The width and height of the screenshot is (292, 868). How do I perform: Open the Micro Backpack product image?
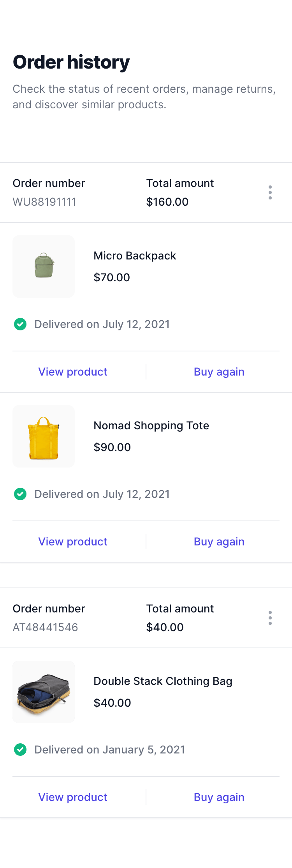point(44,266)
